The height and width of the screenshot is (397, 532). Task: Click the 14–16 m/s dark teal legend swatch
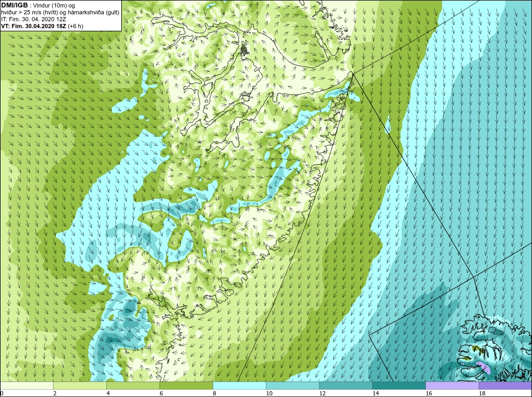(399, 386)
